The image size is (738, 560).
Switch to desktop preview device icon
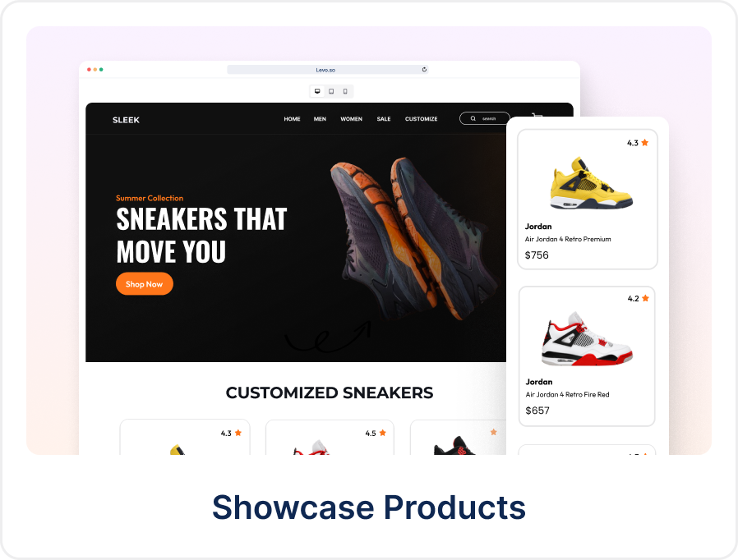317,91
